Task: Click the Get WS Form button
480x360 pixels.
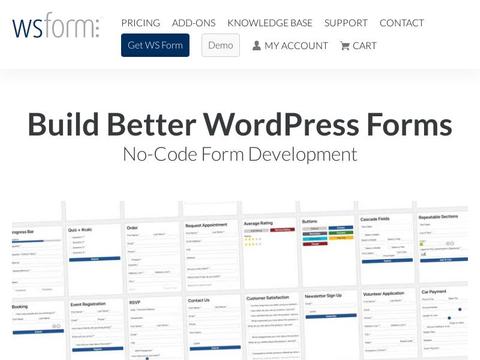Action: pos(155,45)
